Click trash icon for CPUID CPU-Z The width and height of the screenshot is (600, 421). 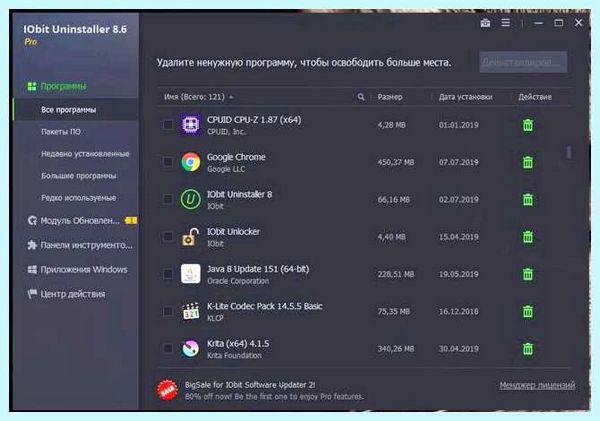coord(528,125)
